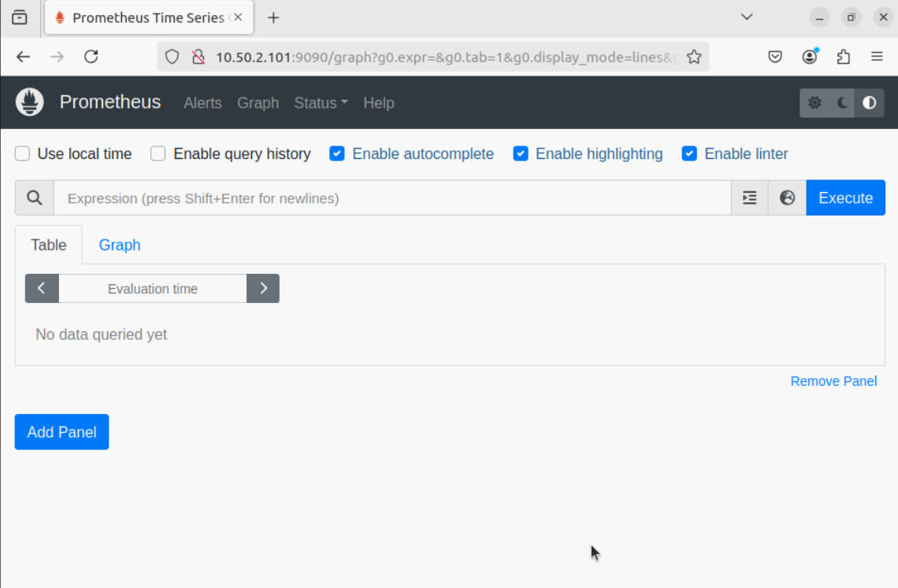Uncheck Enable autocomplete checkbox
Image resolution: width=898 pixels, height=588 pixels.
click(337, 153)
